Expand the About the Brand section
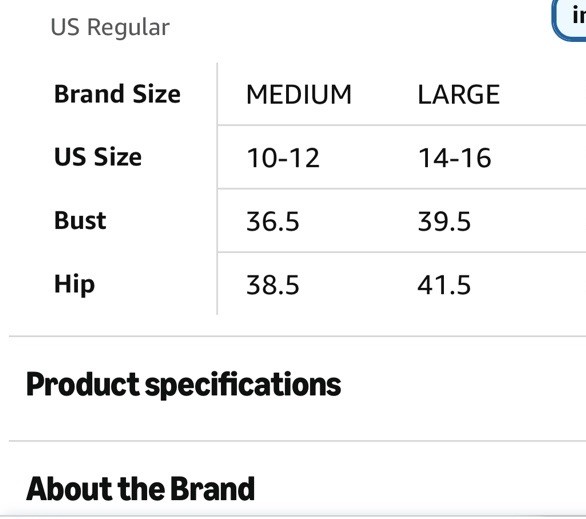The height and width of the screenshot is (519, 586). [x=141, y=489]
